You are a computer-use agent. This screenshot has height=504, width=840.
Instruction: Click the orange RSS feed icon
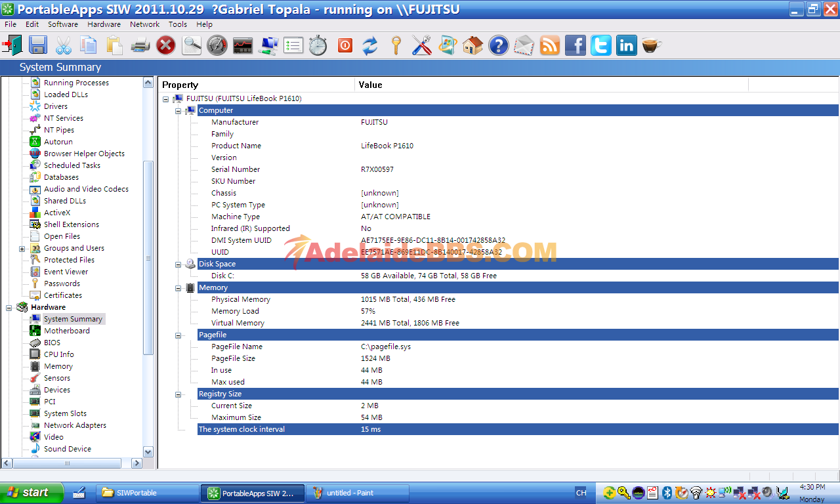[x=550, y=45]
